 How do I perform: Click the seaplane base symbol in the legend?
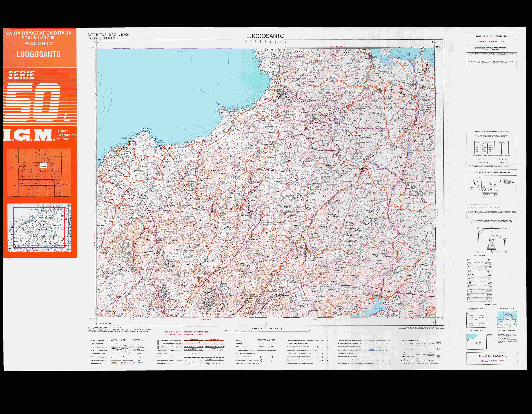click(261, 360)
